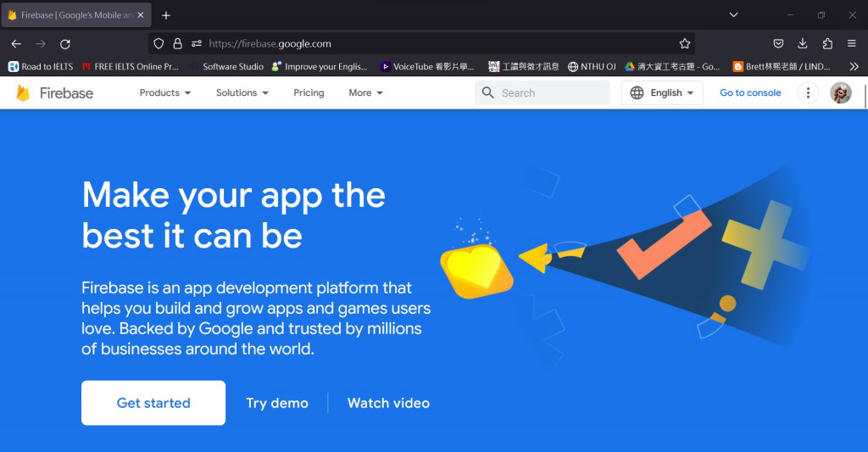
Task: Open the Software Studio bookmark
Action: coord(227,66)
